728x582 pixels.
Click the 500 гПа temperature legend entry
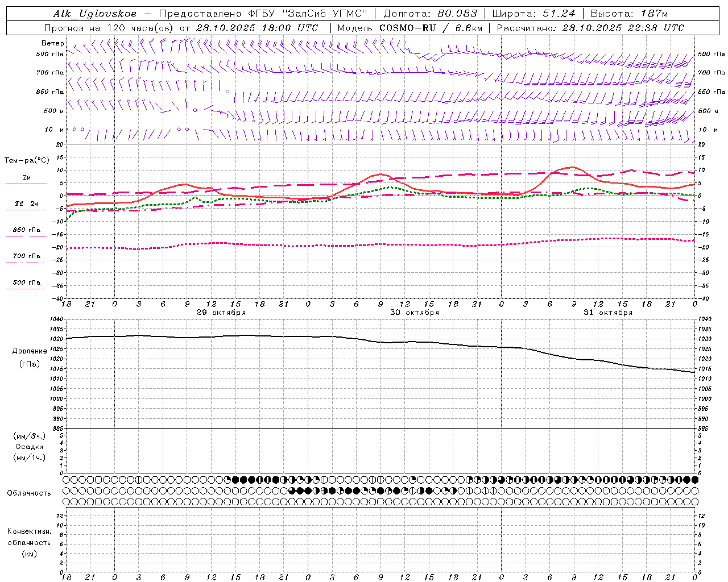(27, 282)
